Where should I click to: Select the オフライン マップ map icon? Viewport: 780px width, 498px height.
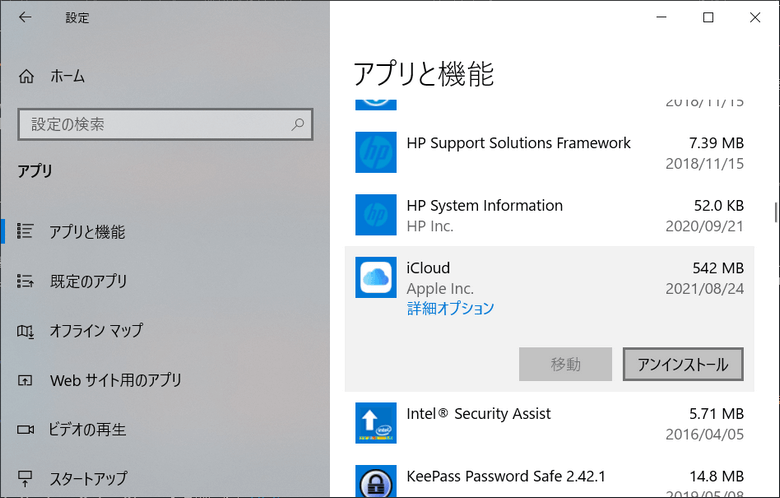click(x=25, y=330)
